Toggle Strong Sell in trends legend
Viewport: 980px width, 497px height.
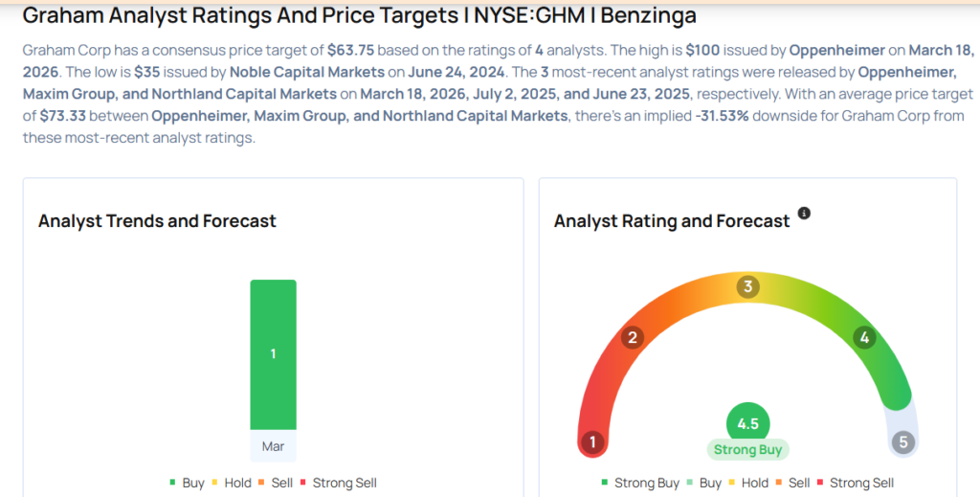[338, 483]
